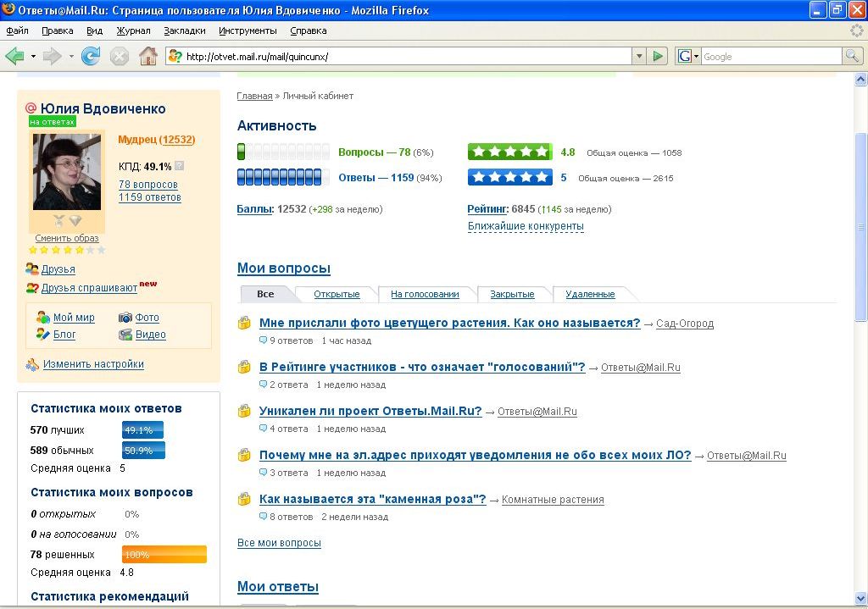Click the green Вопросы activity progress bar
This screenshot has width=868, height=609.
283,152
